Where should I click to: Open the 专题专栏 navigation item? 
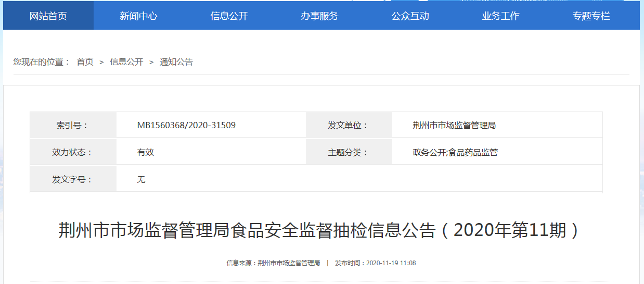(591, 16)
